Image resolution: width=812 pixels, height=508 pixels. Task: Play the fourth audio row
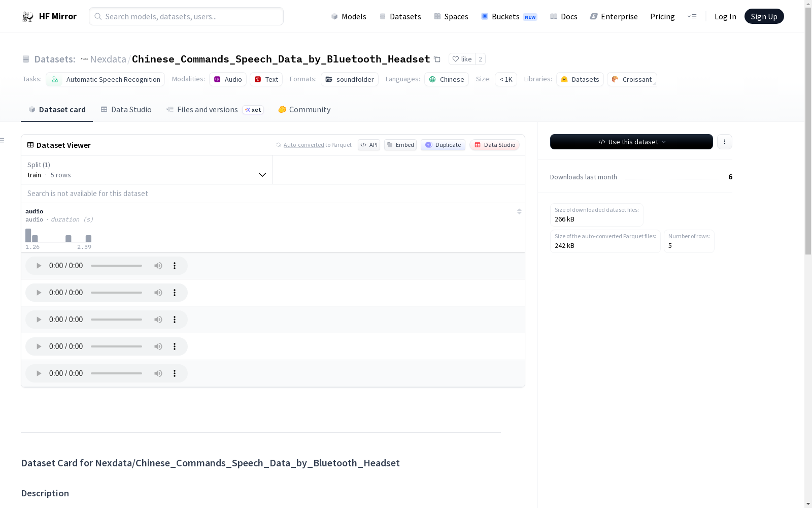[39, 346]
